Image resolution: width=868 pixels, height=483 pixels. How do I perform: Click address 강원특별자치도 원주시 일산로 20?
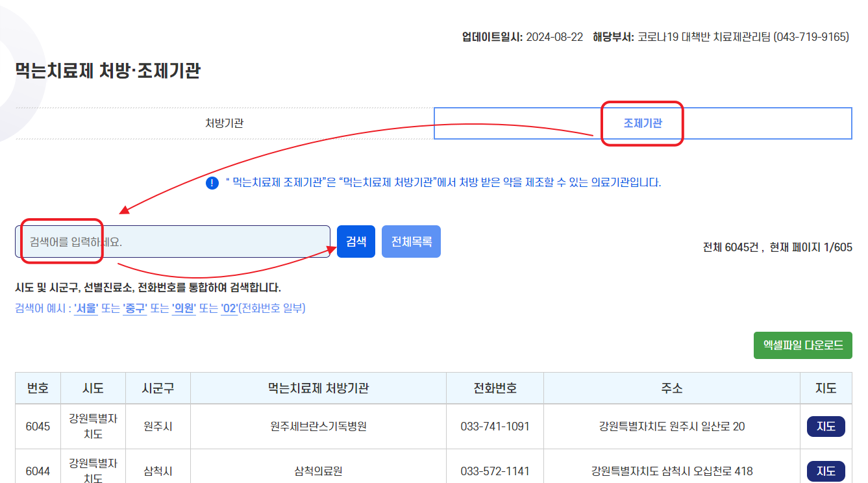(x=672, y=427)
